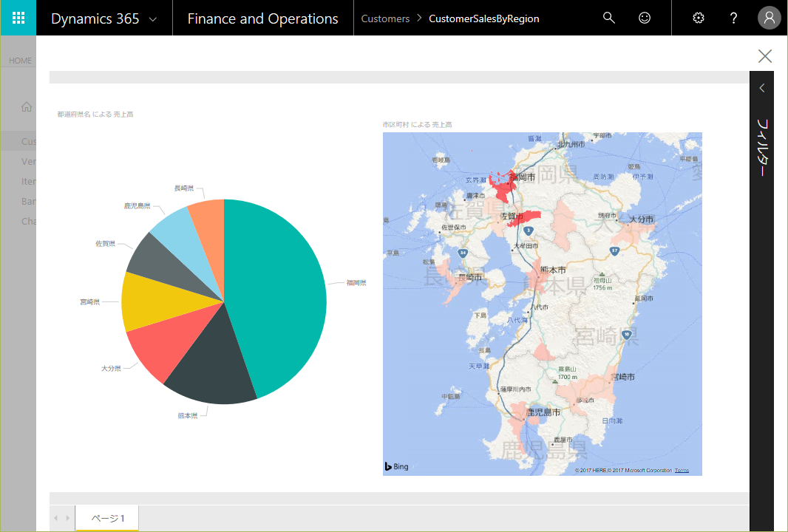Viewport: 788px width, 532px height.
Task: Select the ページ 1 report tab
Action: pyautogui.click(x=107, y=518)
